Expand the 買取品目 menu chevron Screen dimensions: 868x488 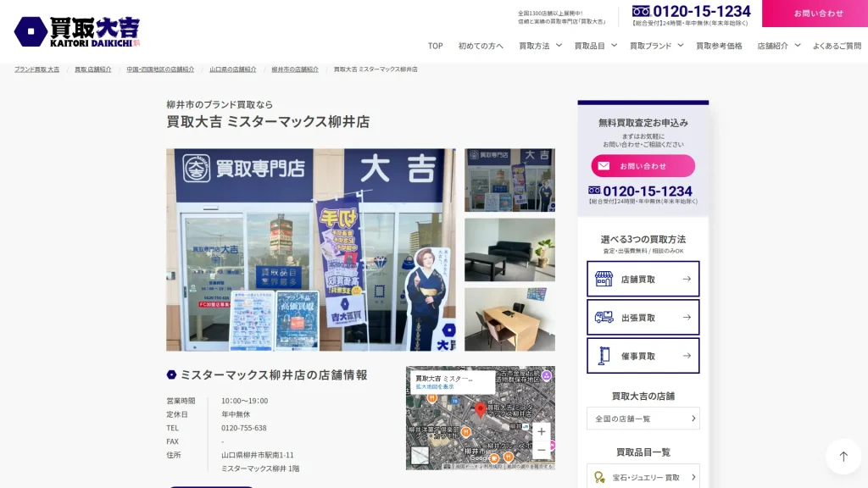(x=614, y=46)
